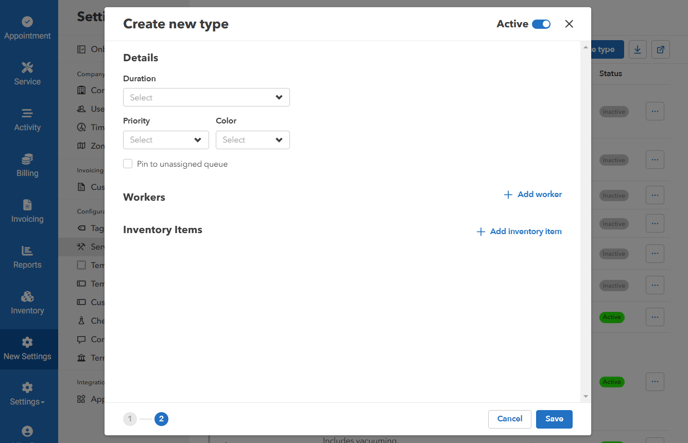Click the Add worker link
The width and height of the screenshot is (688, 443).
533,195
